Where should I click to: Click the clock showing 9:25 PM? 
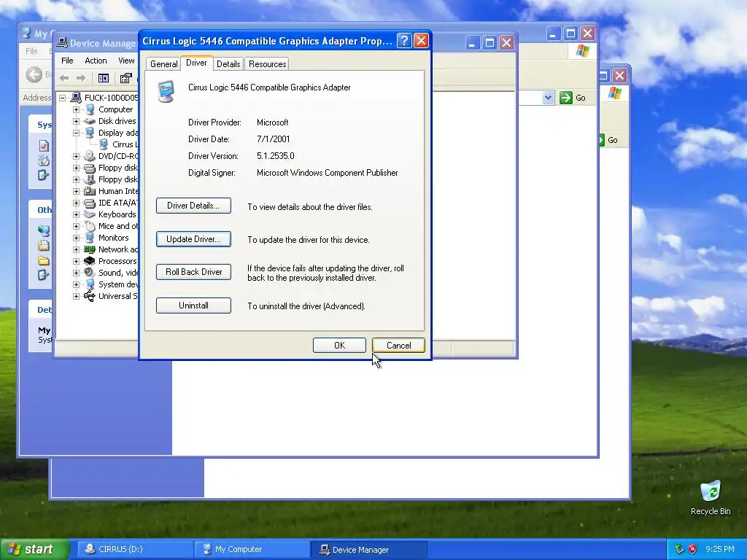click(x=720, y=549)
